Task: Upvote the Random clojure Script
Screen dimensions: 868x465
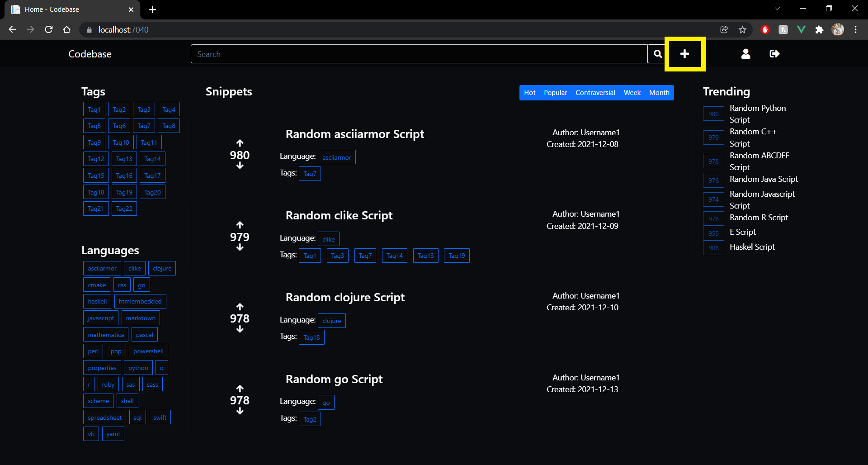Action: [x=240, y=307]
